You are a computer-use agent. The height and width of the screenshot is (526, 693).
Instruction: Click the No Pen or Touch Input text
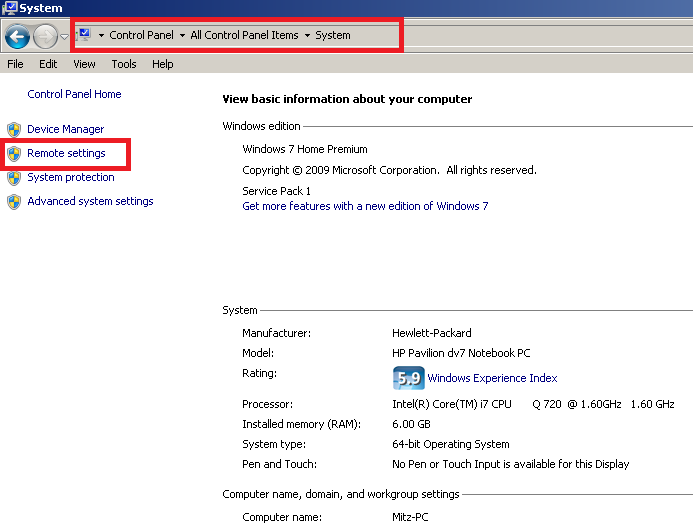pos(510,464)
